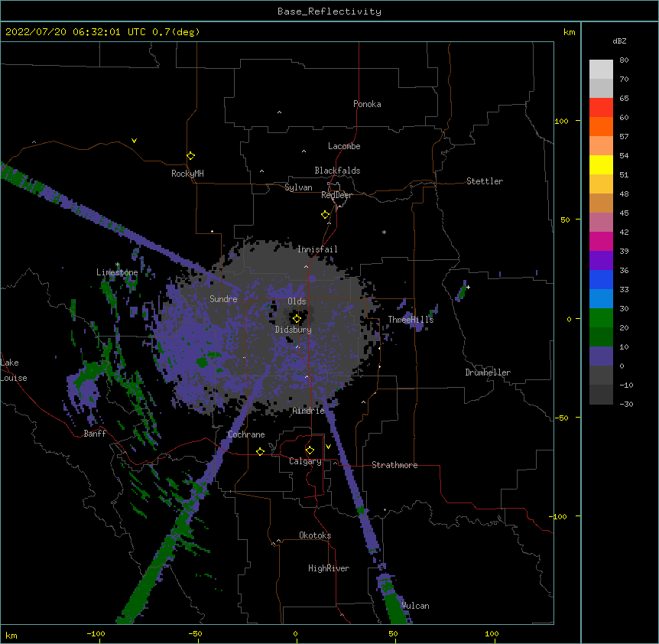
Task: Click the Limestone label
Action: (x=117, y=272)
